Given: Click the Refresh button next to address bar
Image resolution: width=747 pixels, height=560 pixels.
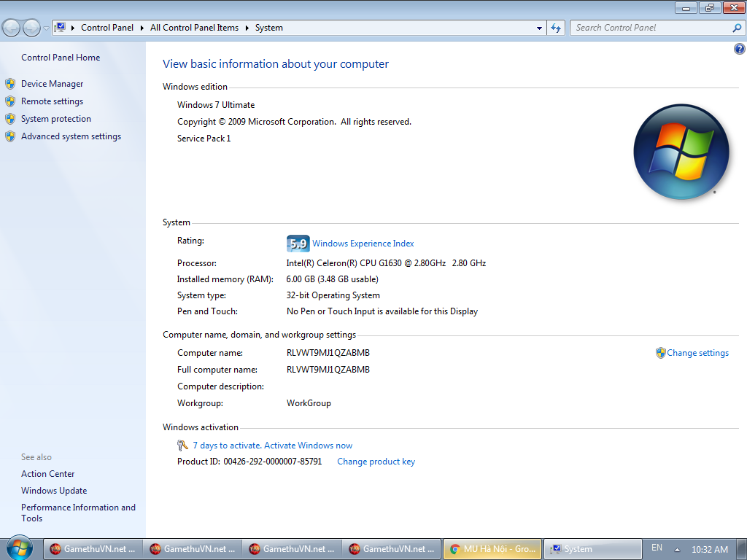Looking at the screenshot, I should [556, 28].
